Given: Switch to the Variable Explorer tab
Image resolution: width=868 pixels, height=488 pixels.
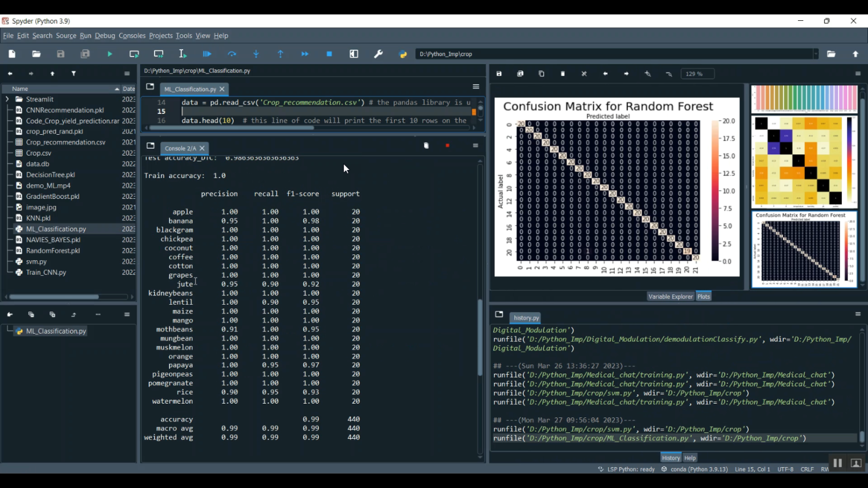Looking at the screenshot, I should 670,297.
